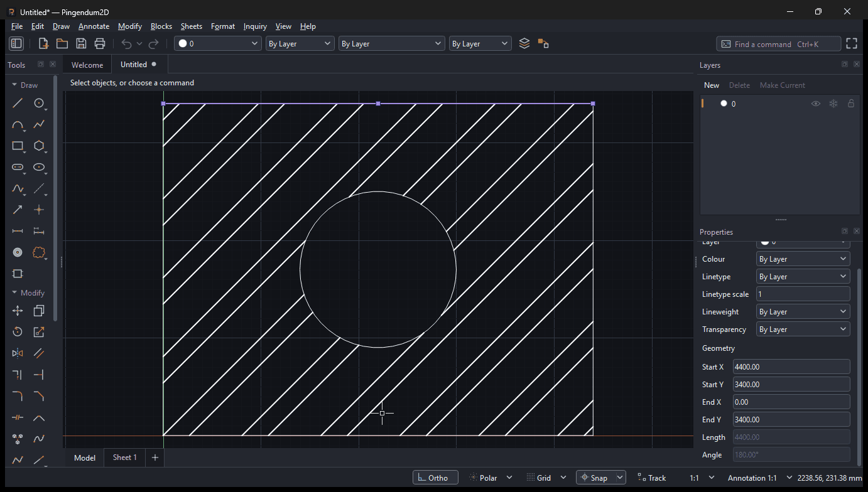Open the Colour dropdown in Properties
Viewport: 868px width, 492px height.
803,259
